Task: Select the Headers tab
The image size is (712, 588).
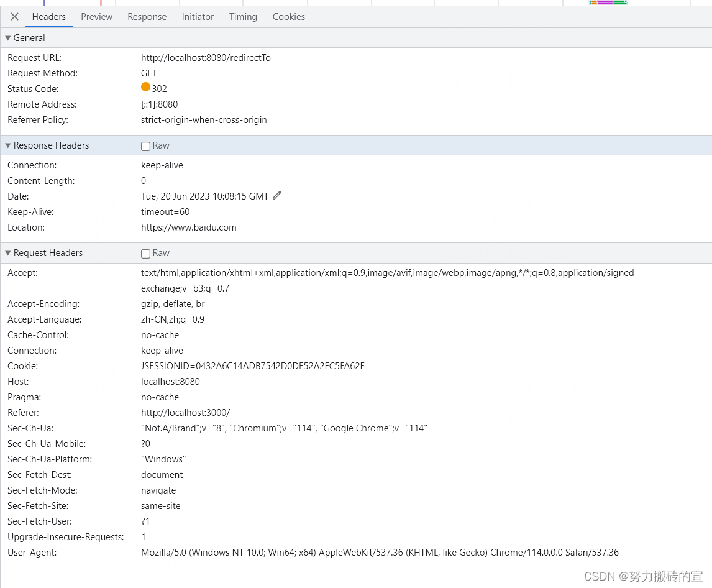Action: tap(49, 17)
